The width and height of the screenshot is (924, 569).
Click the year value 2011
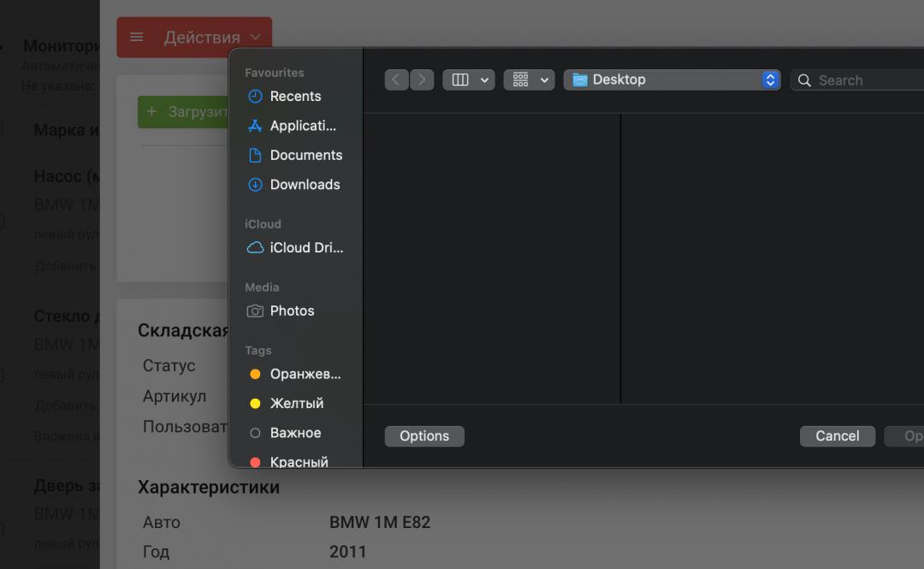pos(348,552)
